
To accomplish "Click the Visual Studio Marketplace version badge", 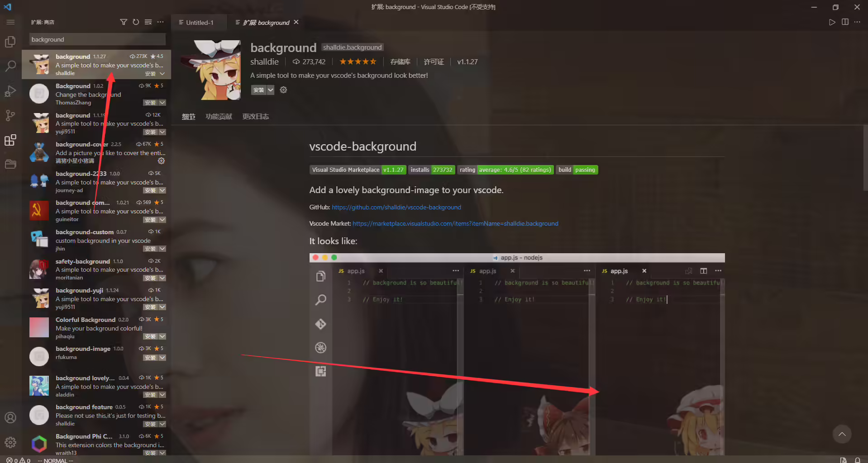I will tap(358, 170).
